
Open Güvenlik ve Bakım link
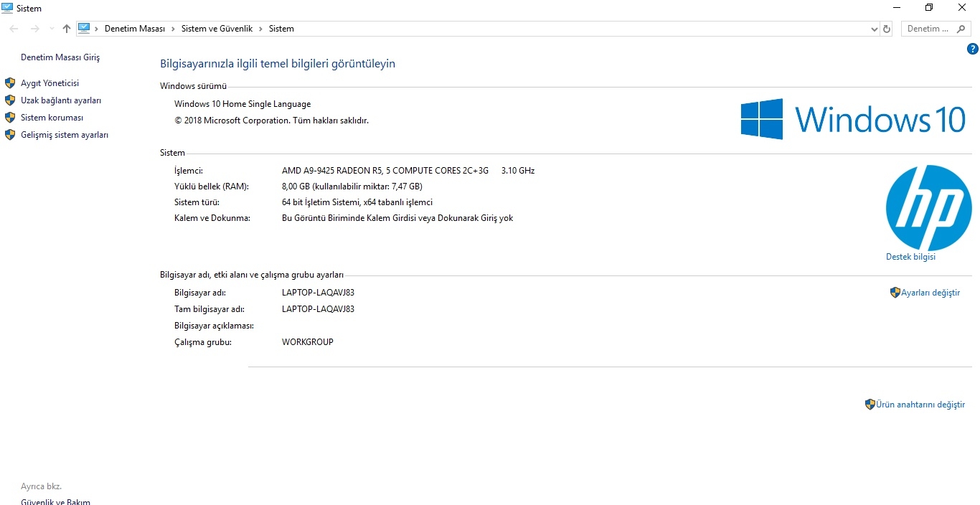(x=55, y=502)
